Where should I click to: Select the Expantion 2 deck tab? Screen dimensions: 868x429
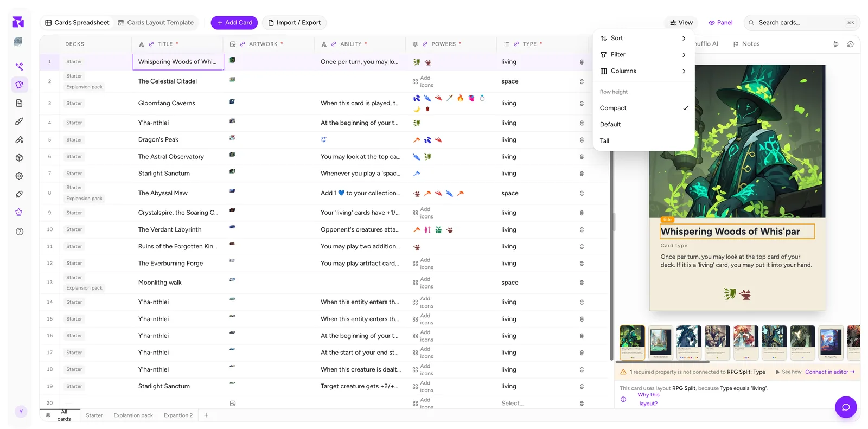[x=178, y=415]
